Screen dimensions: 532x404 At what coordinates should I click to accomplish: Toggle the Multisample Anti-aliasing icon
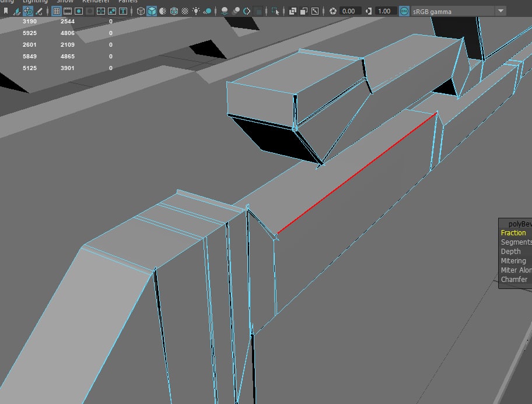(247, 11)
